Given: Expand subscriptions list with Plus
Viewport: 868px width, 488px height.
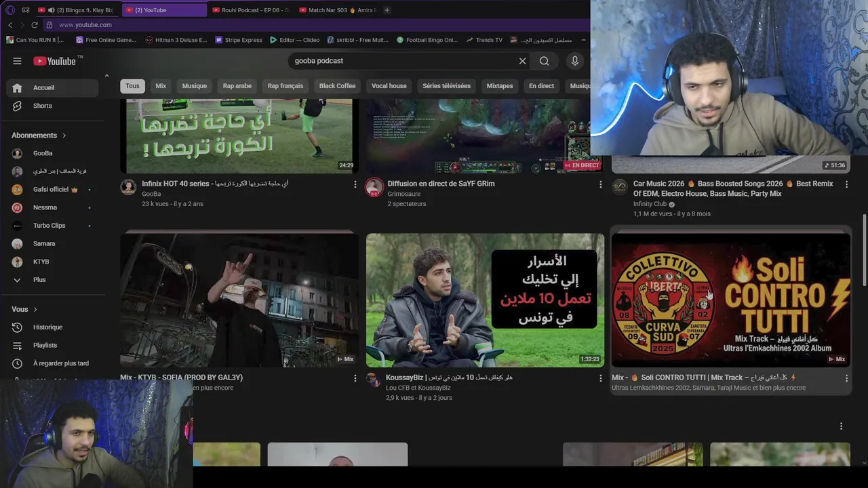Looking at the screenshot, I should (x=52, y=280).
